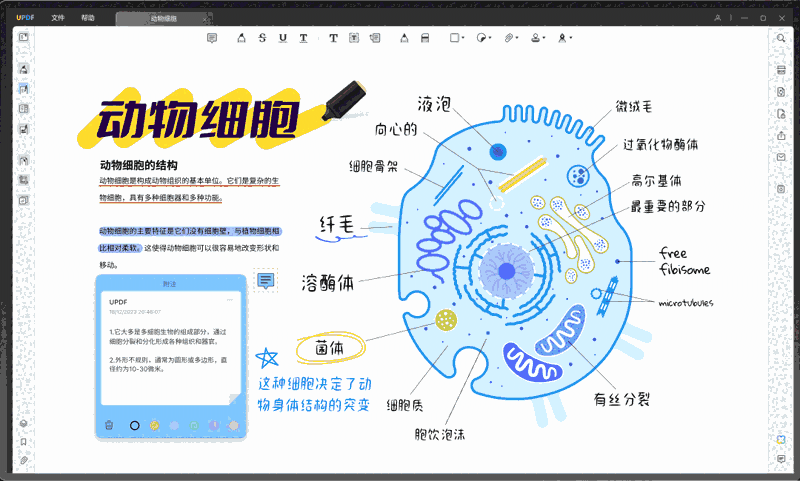
Task: Choose the gray note color
Action: pos(233,425)
